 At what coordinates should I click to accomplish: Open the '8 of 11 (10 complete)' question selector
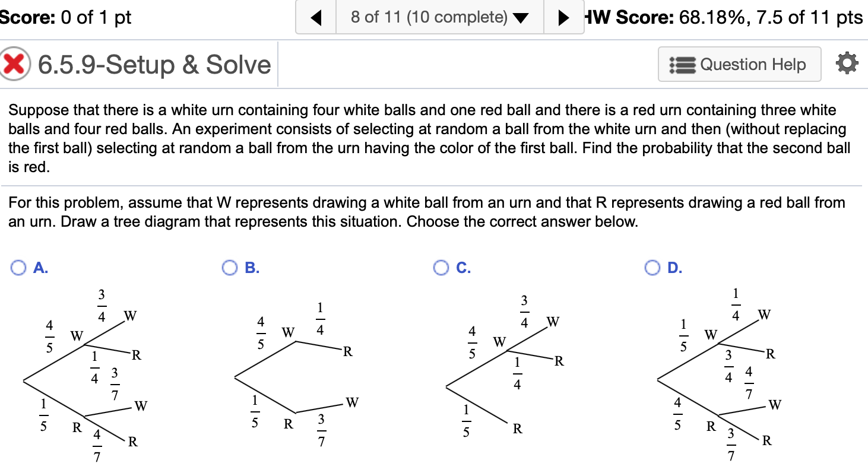tap(439, 17)
